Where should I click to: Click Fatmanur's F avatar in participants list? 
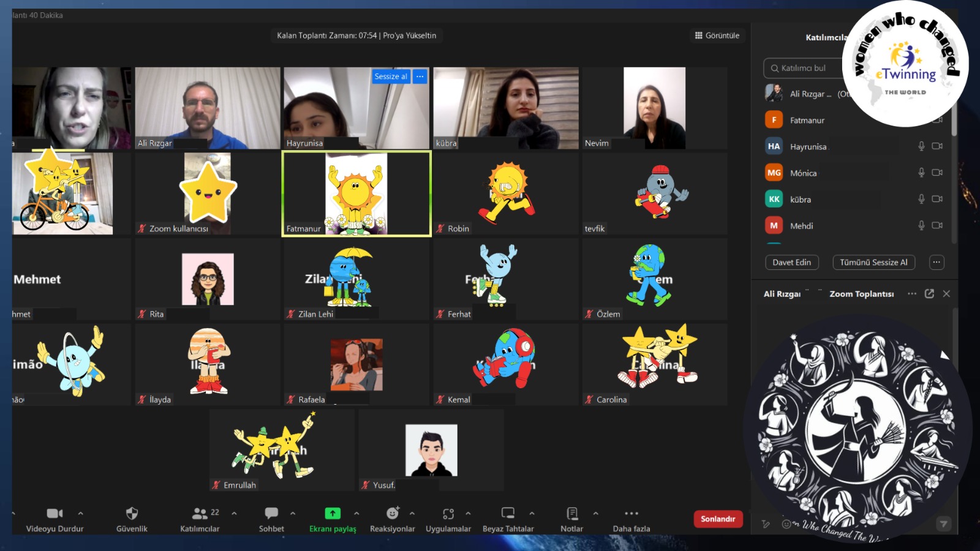774,120
